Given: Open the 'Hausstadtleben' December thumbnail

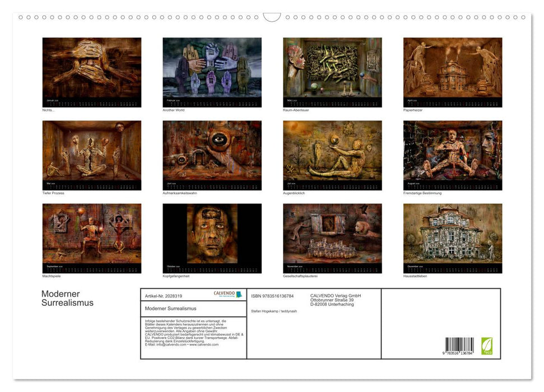Looking at the screenshot, I should click(x=453, y=235).
